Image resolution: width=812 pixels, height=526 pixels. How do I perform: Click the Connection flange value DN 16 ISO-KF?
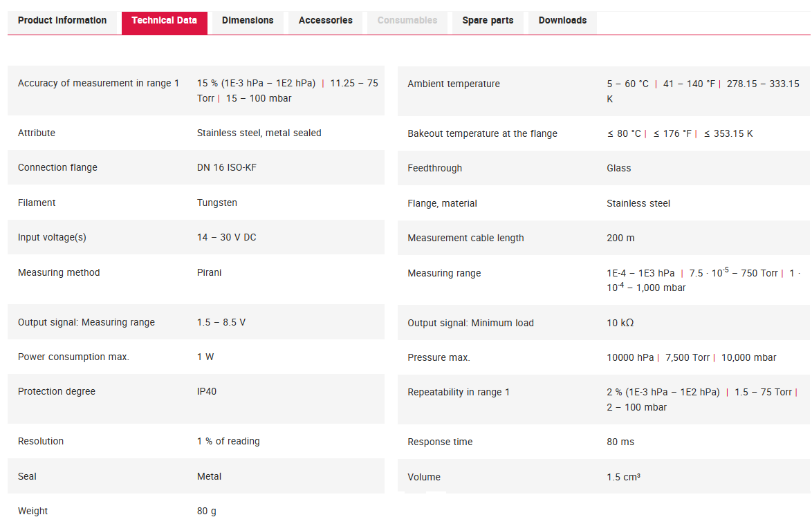click(x=226, y=168)
